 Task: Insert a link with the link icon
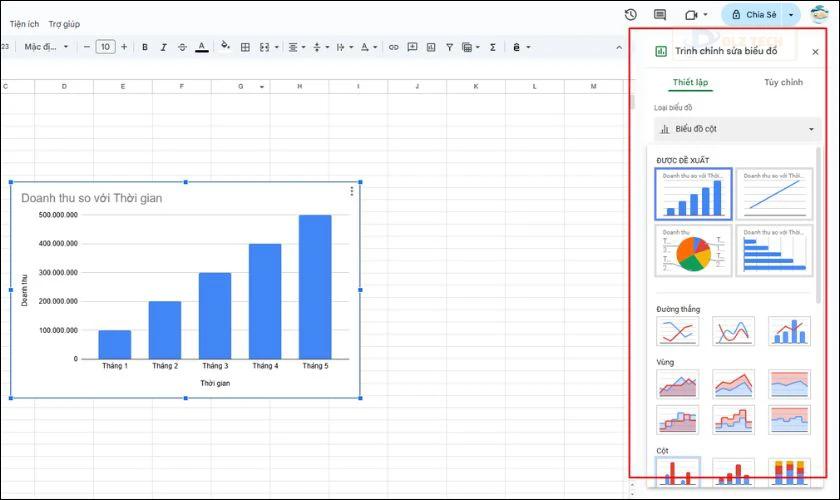(x=394, y=47)
